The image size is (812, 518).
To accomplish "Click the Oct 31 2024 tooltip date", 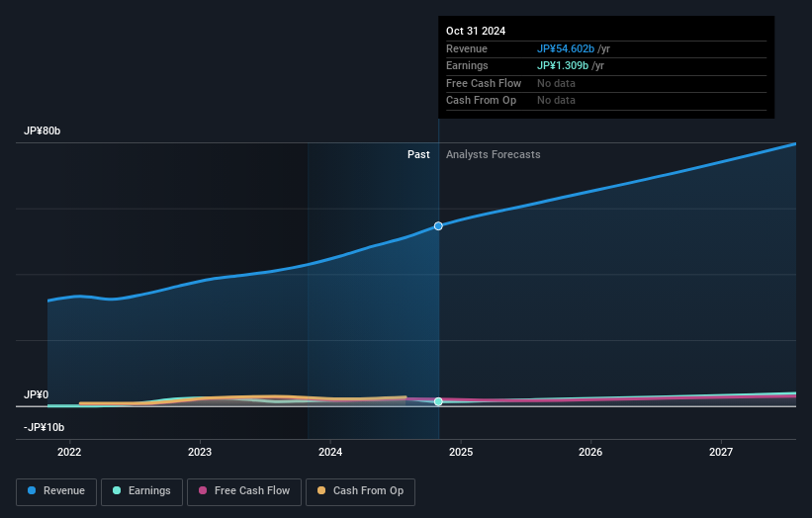I will point(476,31).
